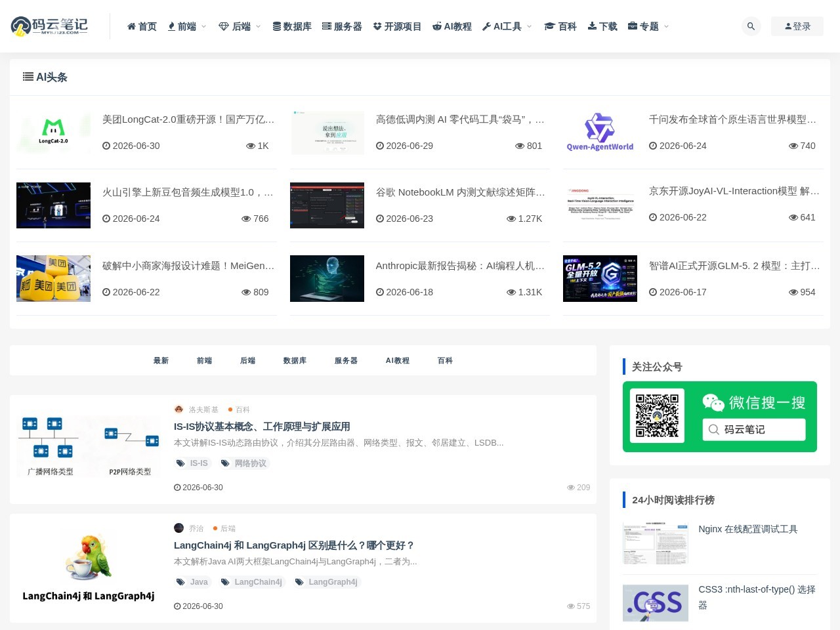The image size is (840, 630).
Task: Click author avatar of 乔治
Action: tap(178, 528)
